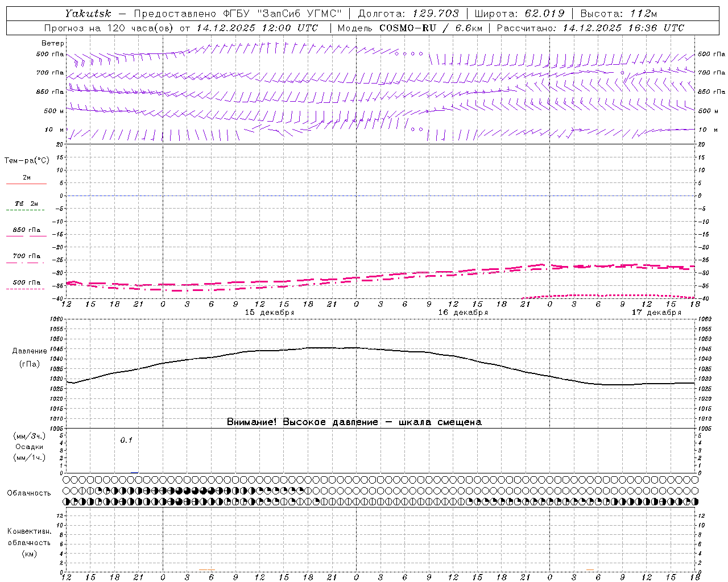
Task: Click the 'Давление' pressure label
Action: tap(30, 351)
